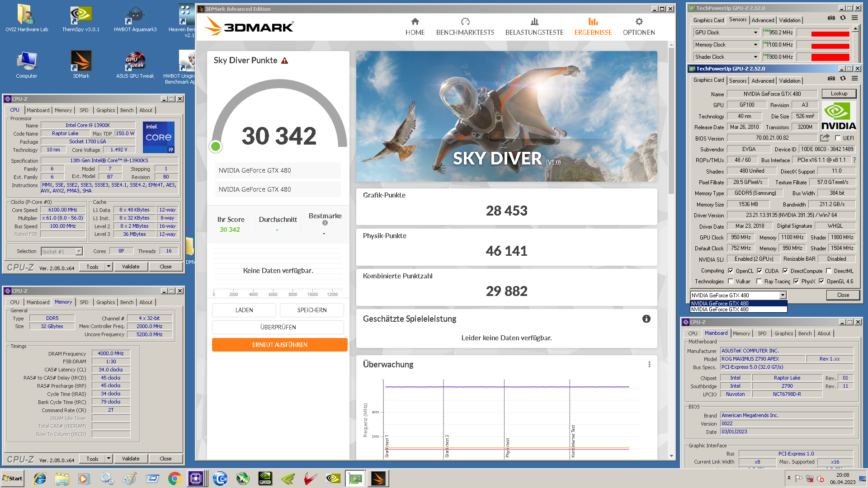Image resolution: width=868 pixels, height=488 pixels.
Task: Select the Computer desktop icon
Action: [x=26, y=65]
